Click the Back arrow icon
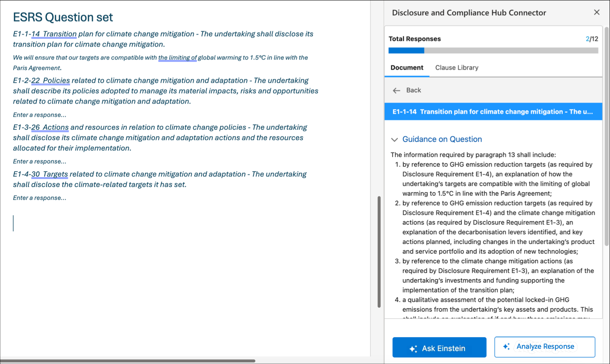The height and width of the screenshot is (364, 610). [396, 90]
